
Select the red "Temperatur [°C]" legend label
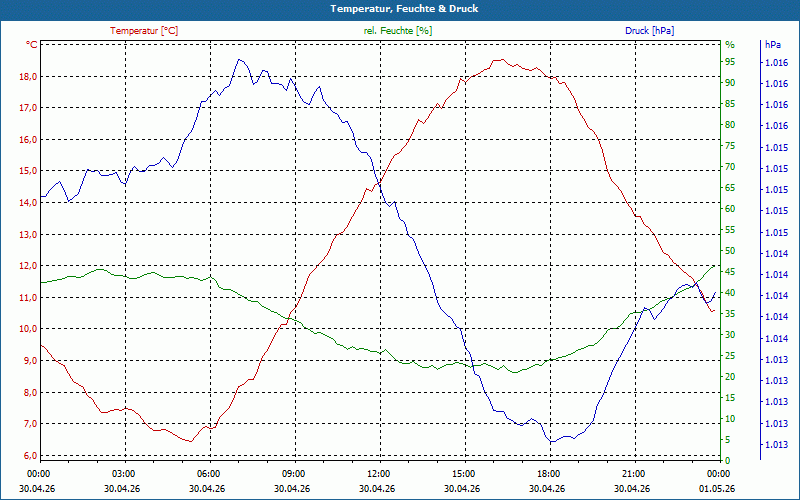pyautogui.click(x=144, y=31)
